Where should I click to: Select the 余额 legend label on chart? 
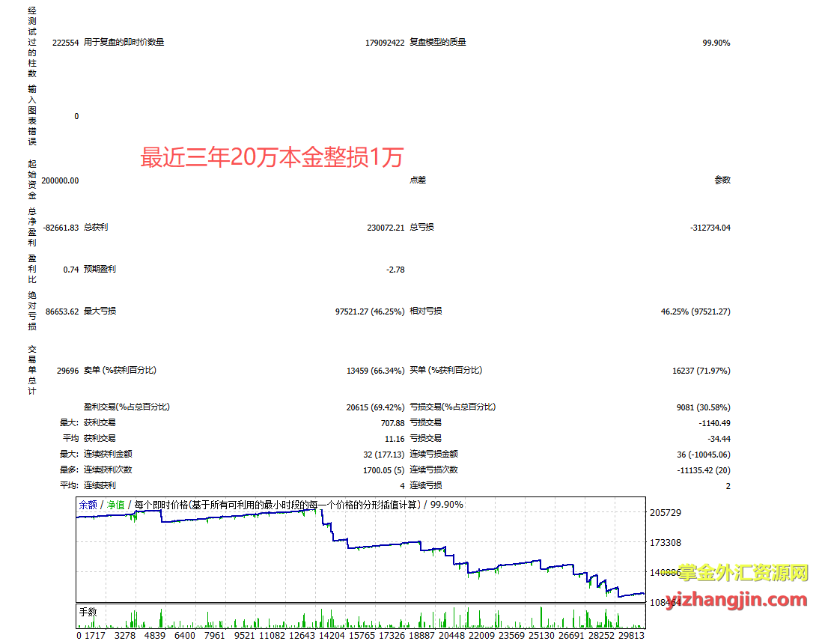(88, 505)
